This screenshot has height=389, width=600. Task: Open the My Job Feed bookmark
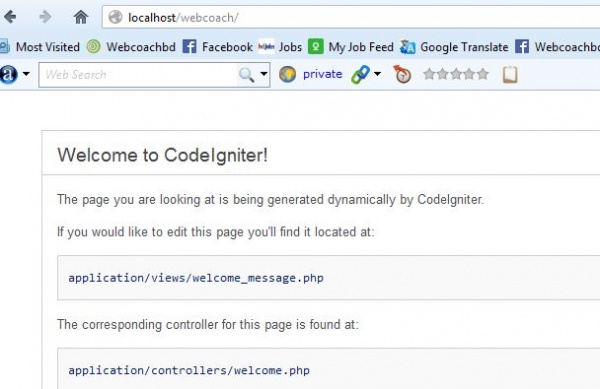tap(351, 47)
